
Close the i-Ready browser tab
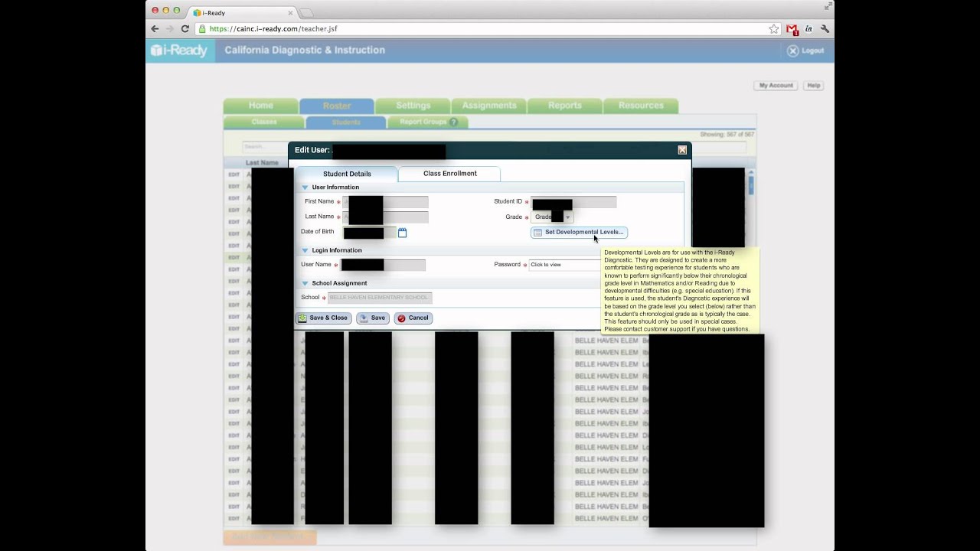[x=290, y=13]
